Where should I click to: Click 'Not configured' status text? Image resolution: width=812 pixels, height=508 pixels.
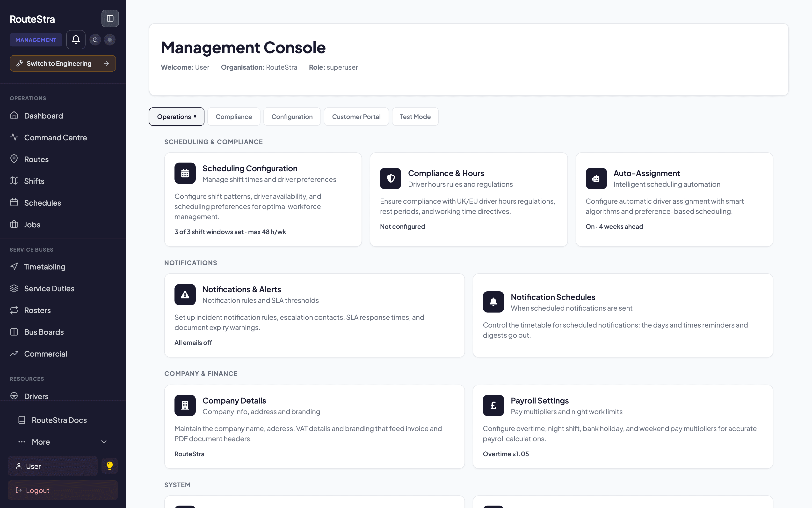[402, 226]
